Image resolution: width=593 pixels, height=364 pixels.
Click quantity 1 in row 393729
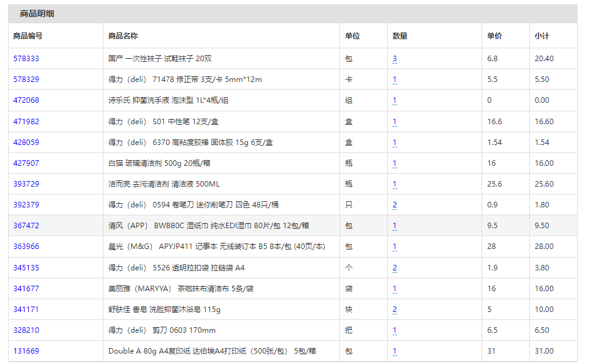[395, 184]
